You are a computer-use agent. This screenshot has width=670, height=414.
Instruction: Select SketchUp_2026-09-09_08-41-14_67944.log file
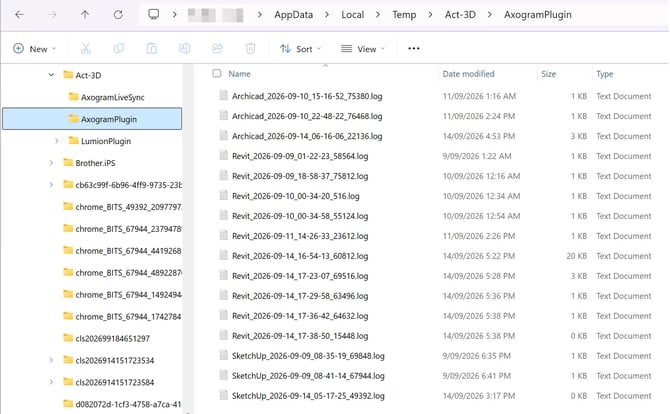(308, 376)
